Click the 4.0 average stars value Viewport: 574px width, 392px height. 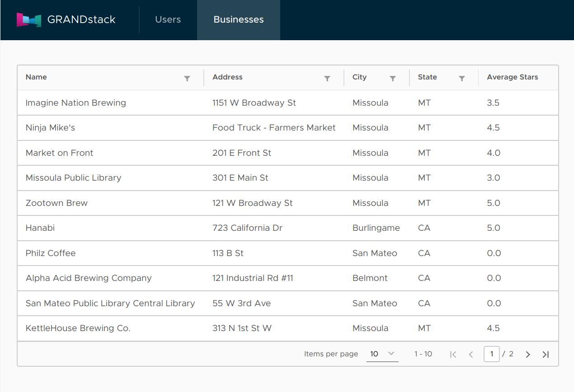click(x=494, y=153)
